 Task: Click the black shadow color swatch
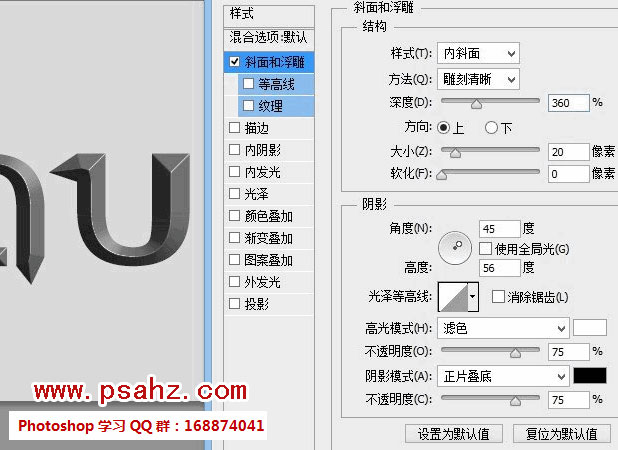pos(590,375)
